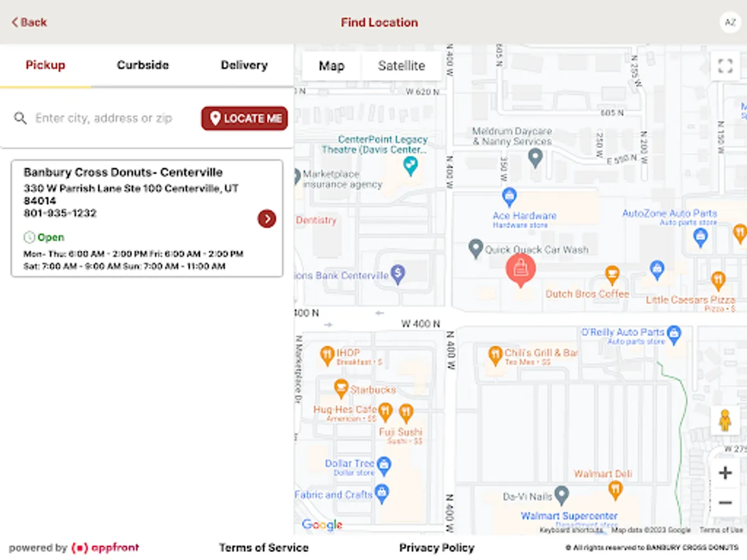Click the Chili's Grill & Bar marker
Image resolution: width=747 pixels, height=560 pixels.
tap(495, 355)
